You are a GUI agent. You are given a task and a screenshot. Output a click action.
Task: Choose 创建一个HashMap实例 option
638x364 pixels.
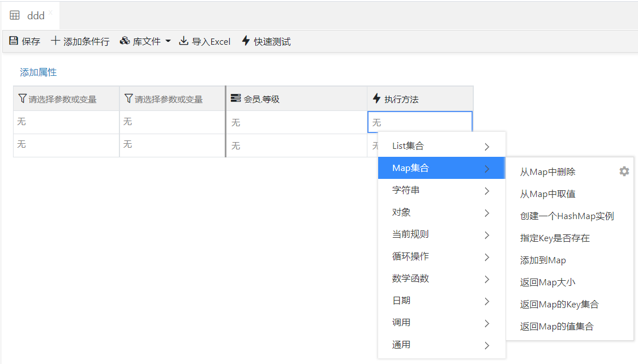tap(567, 216)
